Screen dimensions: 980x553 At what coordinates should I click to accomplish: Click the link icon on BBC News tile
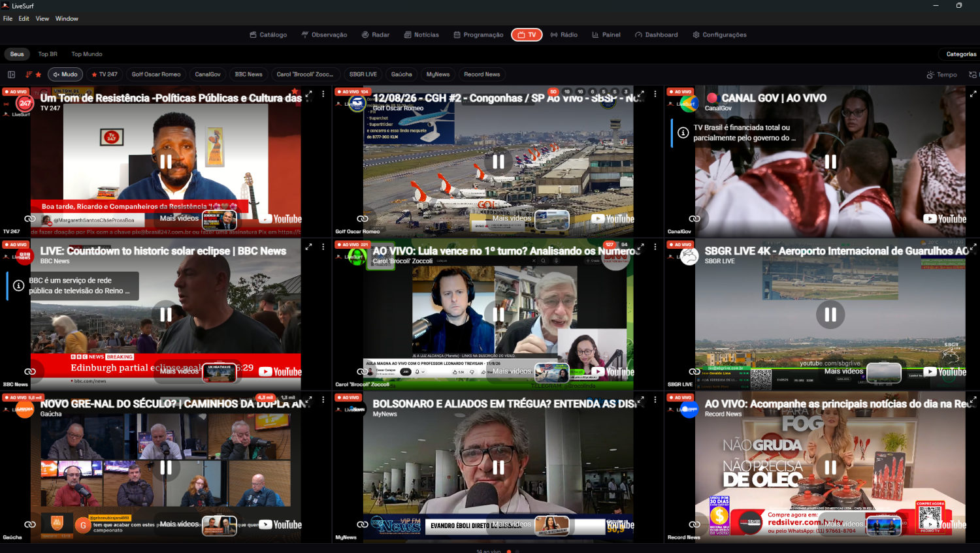point(30,371)
